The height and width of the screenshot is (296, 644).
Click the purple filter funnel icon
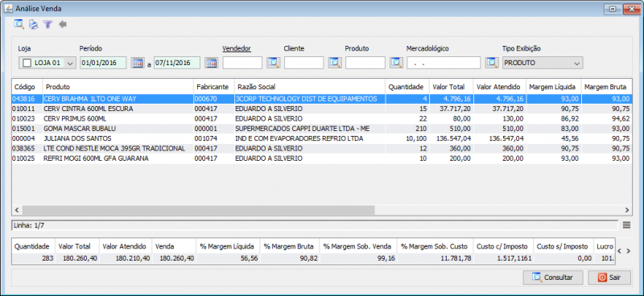[x=47, y=24]
